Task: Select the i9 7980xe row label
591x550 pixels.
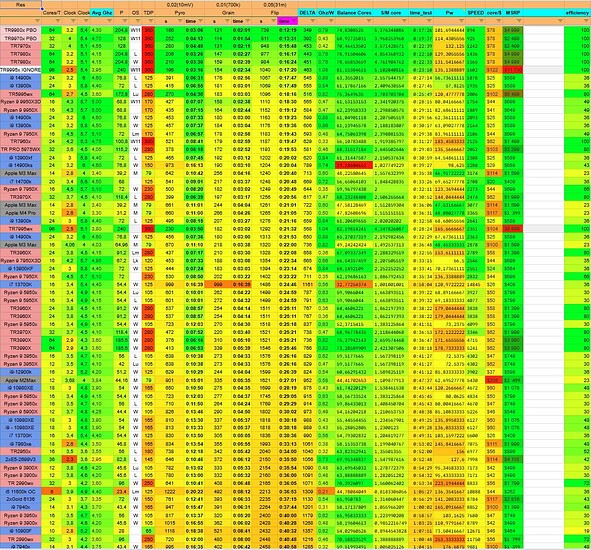Action: (21, 444)
